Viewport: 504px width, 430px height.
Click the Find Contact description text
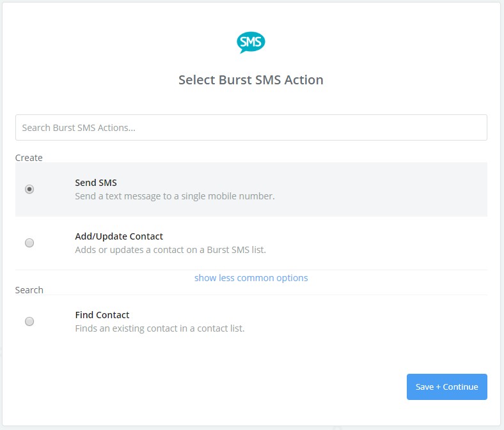pos(160,329)
